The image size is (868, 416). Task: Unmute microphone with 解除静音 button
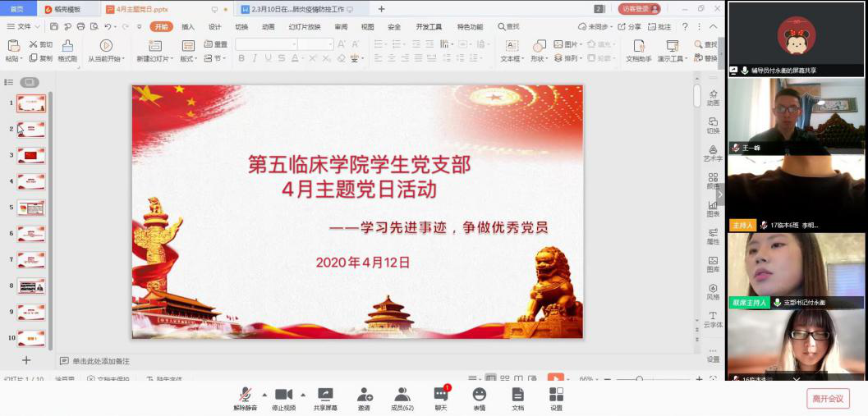(x=245, y=398)
